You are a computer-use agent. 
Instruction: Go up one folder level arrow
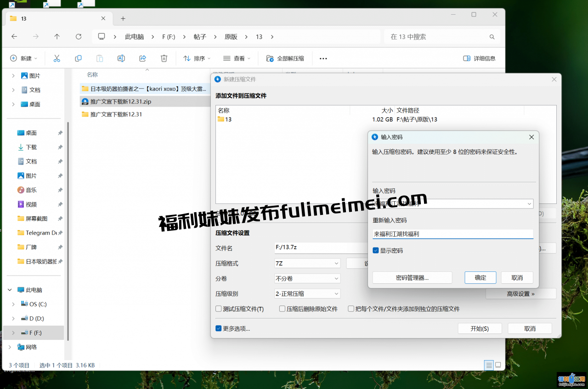pos(57,37)
